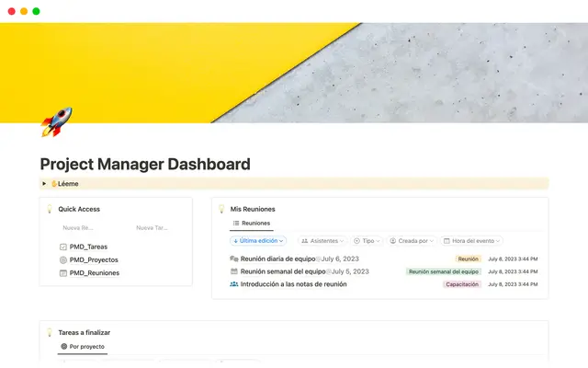Viewport: 588px width, 368px height.
Task: Open the PMD_Tareas page
Action: (88, 247)
